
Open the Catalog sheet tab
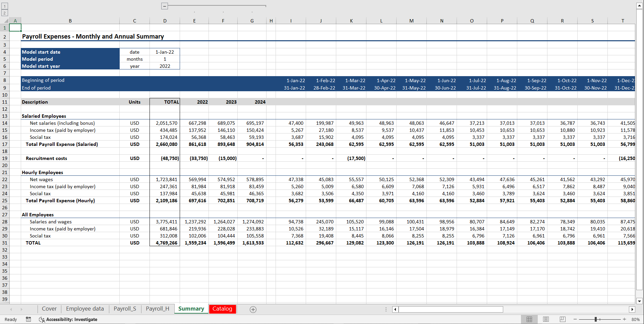tap(222, 309)
